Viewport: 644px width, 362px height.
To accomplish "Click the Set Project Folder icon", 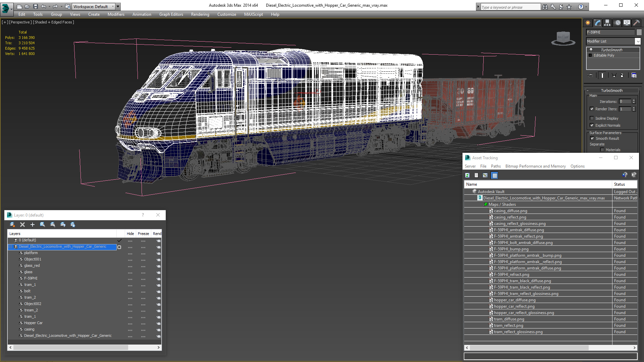I will coord(68,6).
